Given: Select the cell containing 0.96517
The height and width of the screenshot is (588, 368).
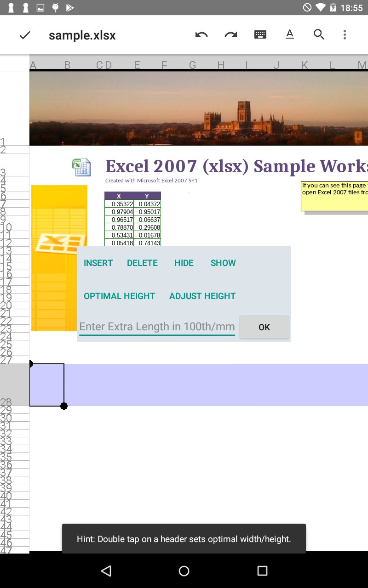Looking at the screenshot, I should pyautogui.click(x=119, y=220).
